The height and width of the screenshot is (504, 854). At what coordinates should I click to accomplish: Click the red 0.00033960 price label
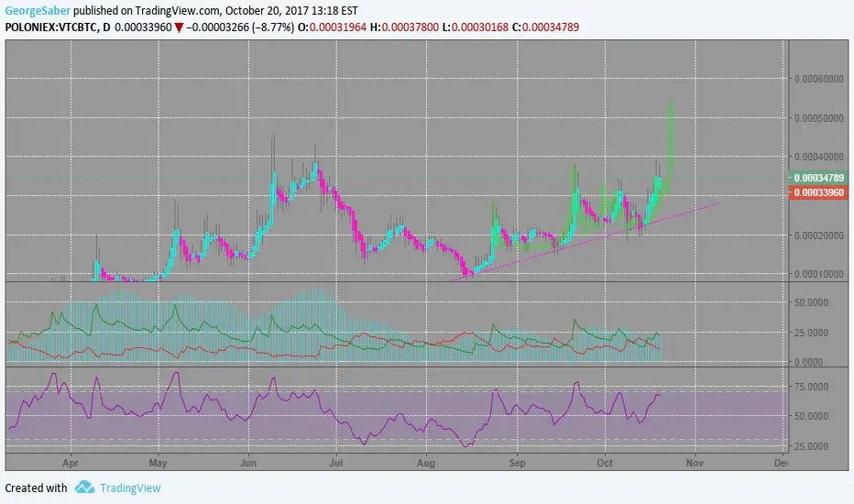tap(818, 192)
